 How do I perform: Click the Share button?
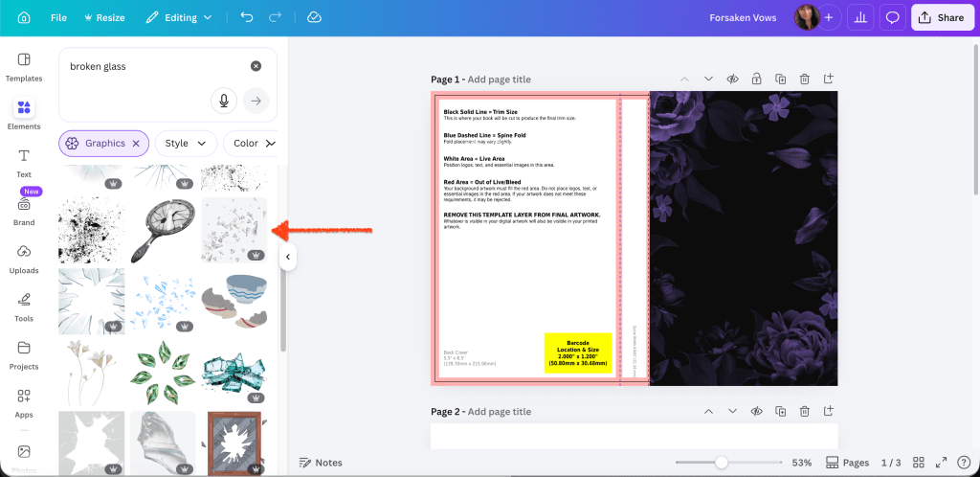pos(942,17)
